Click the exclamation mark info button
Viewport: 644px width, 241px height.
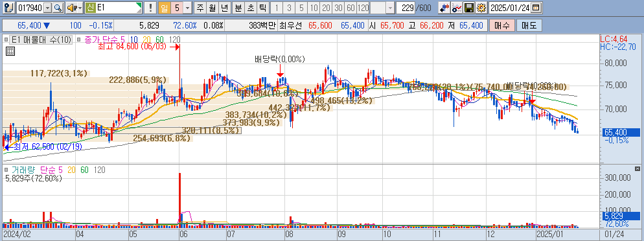tap(150, 8)
